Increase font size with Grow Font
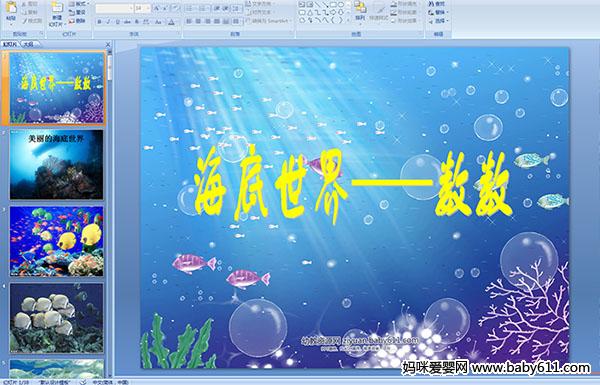This screenshot has height=385, width=600. (x=157, y=8)
